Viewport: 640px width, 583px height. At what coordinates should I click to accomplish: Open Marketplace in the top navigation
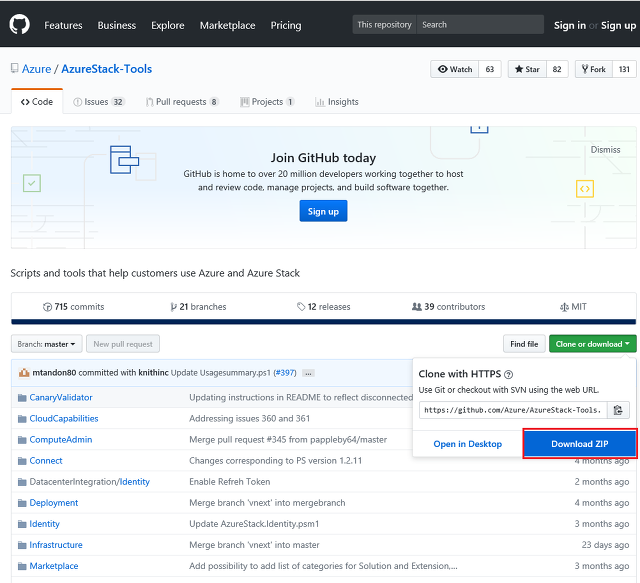click(x=227, y=25)
